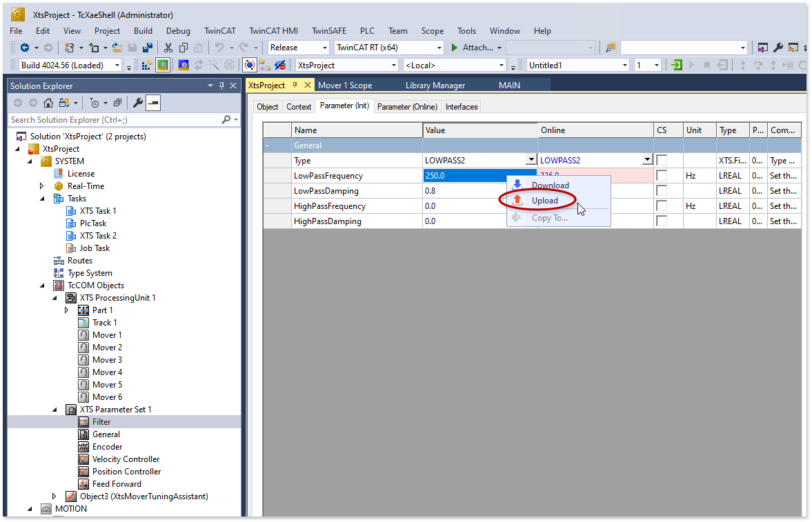The height and width of the screenshot is (522, 812).
Task: Click the Navigate Backward arrow in toolbar
Action: pos(24,48)
